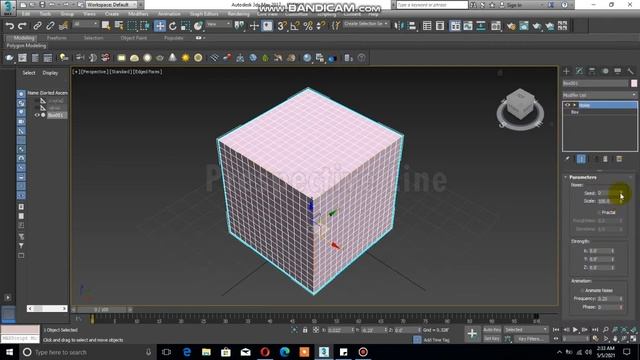The height and width of the screenshot is (360, 640).
Task: Toggle visibility eye of Noise modifier
Action: (567, 105)
